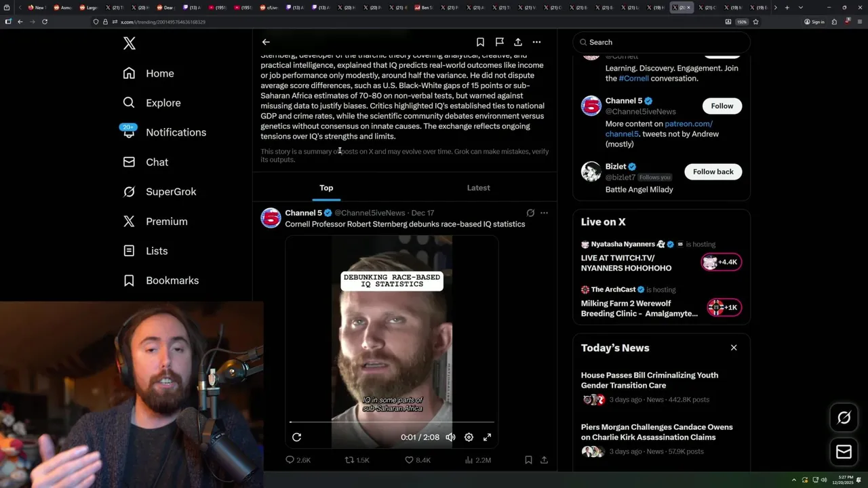Open the @Channel5iveNews handle on the post
The width and height of the screenshot is (868, 488).
pyautogui.click(x=370, y=213)
